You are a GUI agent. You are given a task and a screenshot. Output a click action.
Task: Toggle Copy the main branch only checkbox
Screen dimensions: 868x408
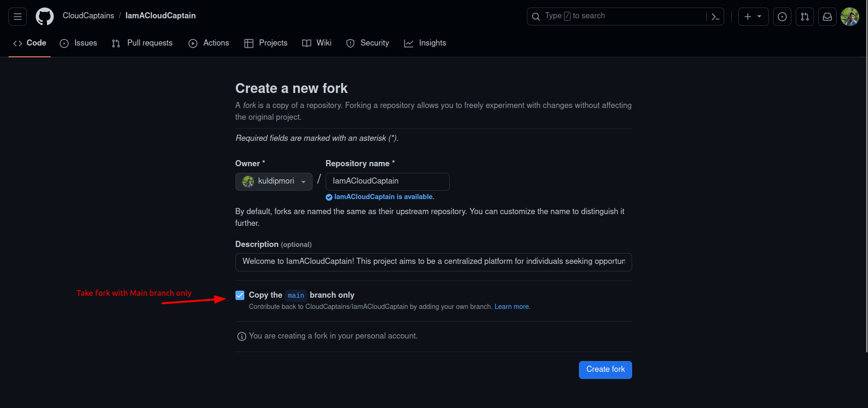(240, 295)
